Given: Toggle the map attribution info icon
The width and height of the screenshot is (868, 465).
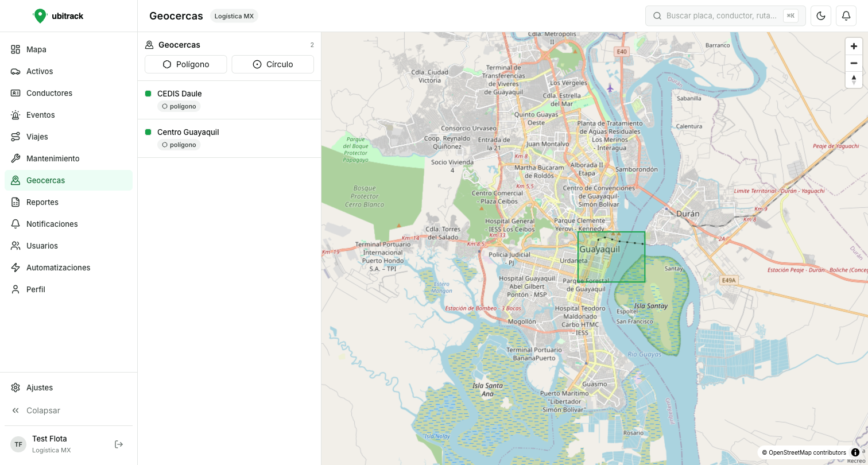Looking at the screenshot, I should tap(855, 452).
